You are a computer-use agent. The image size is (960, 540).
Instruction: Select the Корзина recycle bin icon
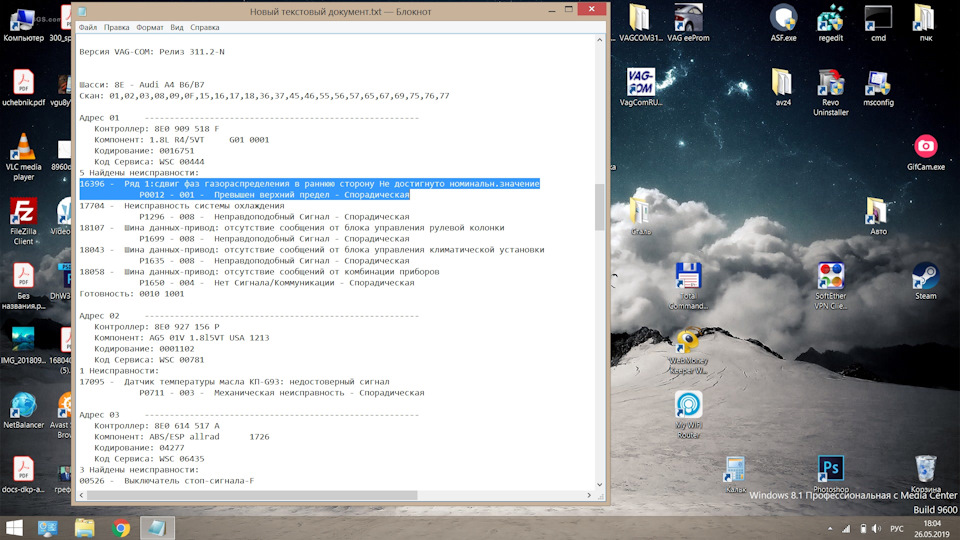tap(925, 474)
